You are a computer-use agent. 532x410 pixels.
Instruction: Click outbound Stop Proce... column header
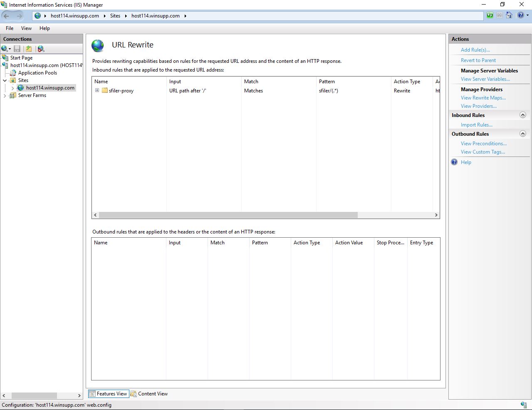(391, 243)
